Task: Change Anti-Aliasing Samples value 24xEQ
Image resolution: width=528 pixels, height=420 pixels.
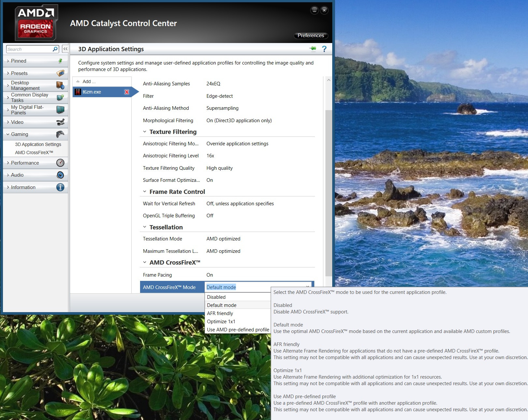Action: 213,84
